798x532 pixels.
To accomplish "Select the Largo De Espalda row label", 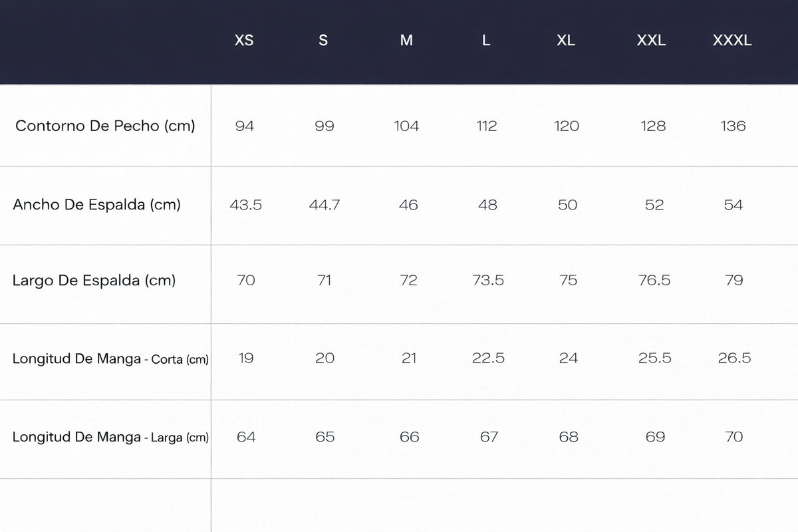I will coord(94,281).
